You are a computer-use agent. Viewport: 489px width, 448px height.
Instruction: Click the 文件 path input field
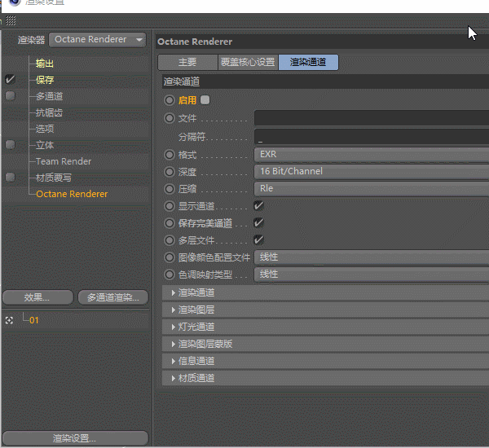coord(372,118)
